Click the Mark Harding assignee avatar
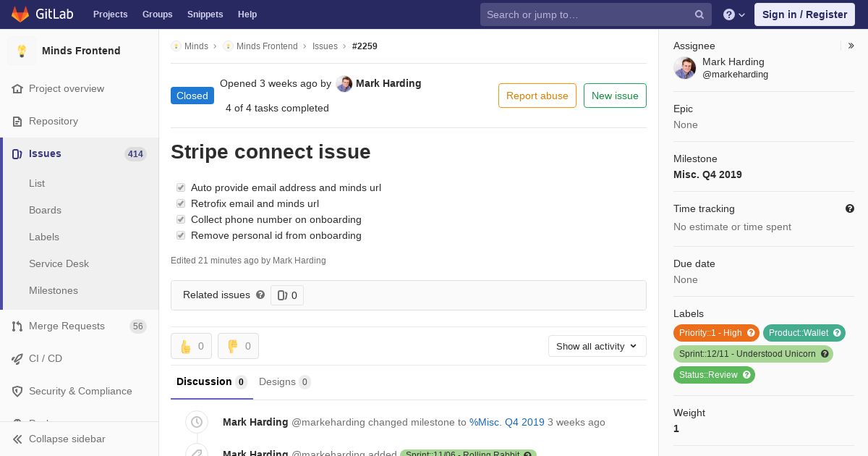Image resolution: width=868 pixels, height=456 pixels. point(685,68)
